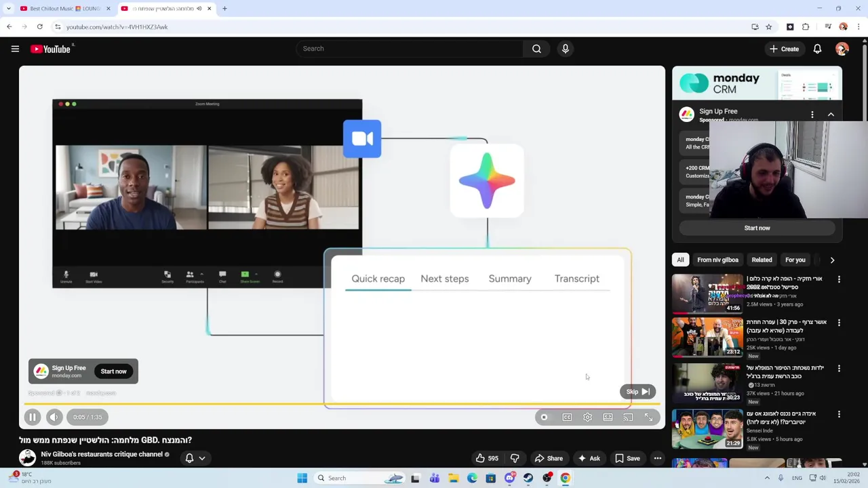Screen dimensions: 868x488
Task: Pause the video playback
Action: (32, 418)
